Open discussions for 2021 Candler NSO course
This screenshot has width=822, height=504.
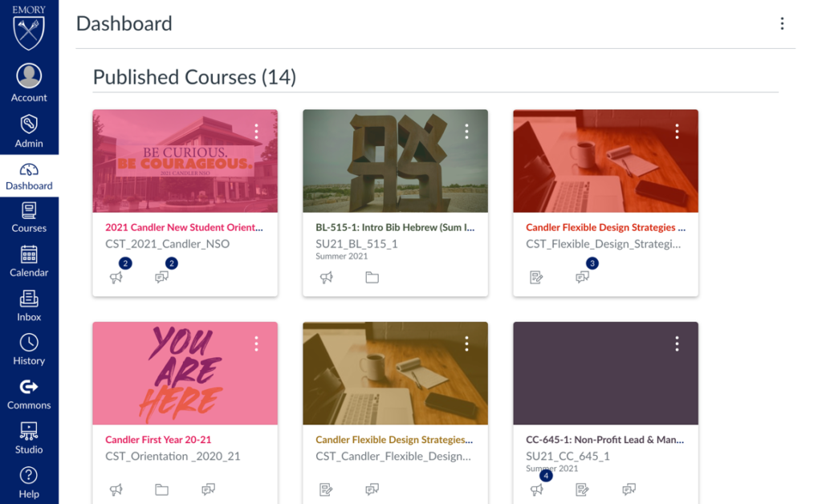click(162, 278)
